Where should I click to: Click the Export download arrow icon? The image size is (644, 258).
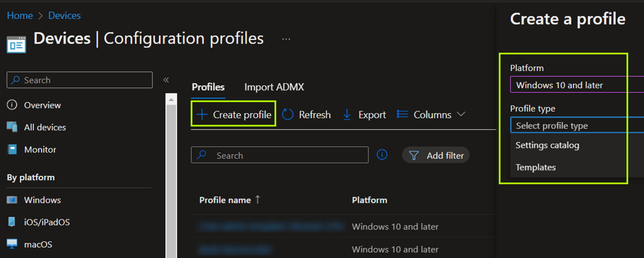[347, 114]
